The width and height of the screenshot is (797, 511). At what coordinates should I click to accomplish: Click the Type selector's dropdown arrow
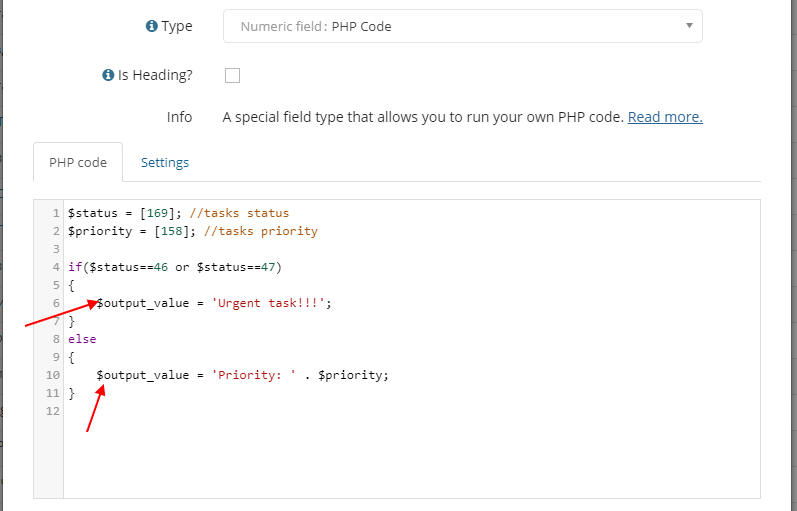689,26
